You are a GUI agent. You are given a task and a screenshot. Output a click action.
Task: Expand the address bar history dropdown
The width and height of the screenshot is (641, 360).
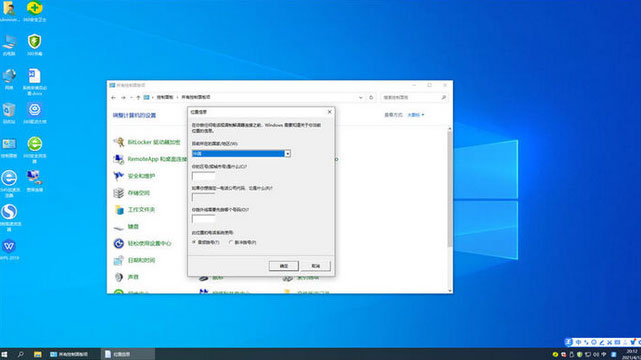[x=360, y=98]
